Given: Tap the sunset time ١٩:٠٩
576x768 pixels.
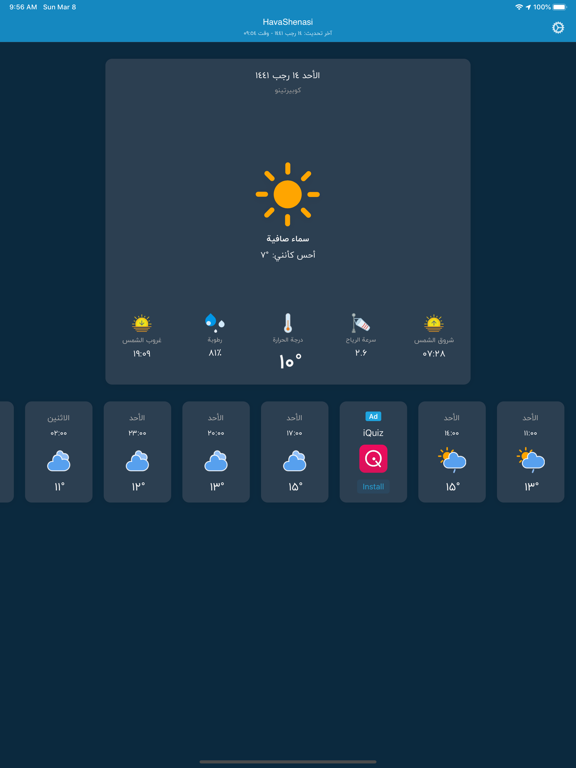Looking at the screenshot, I should tap(142, 353).
